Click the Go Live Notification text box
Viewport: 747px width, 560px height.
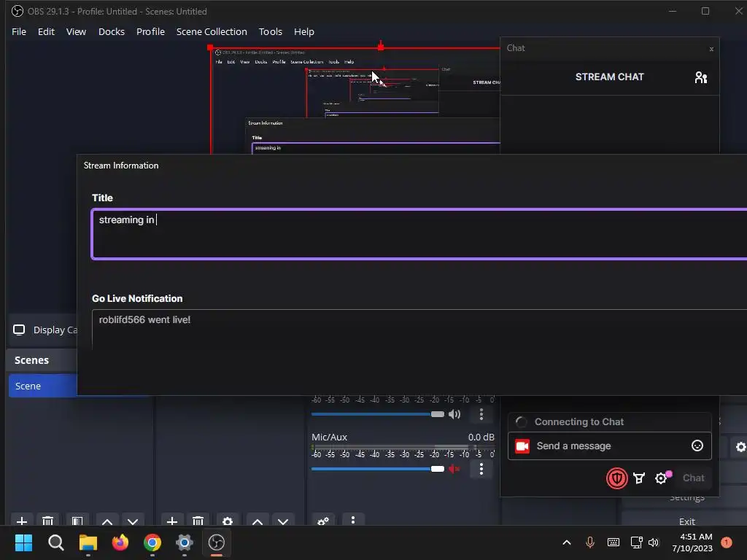[419, 330]
